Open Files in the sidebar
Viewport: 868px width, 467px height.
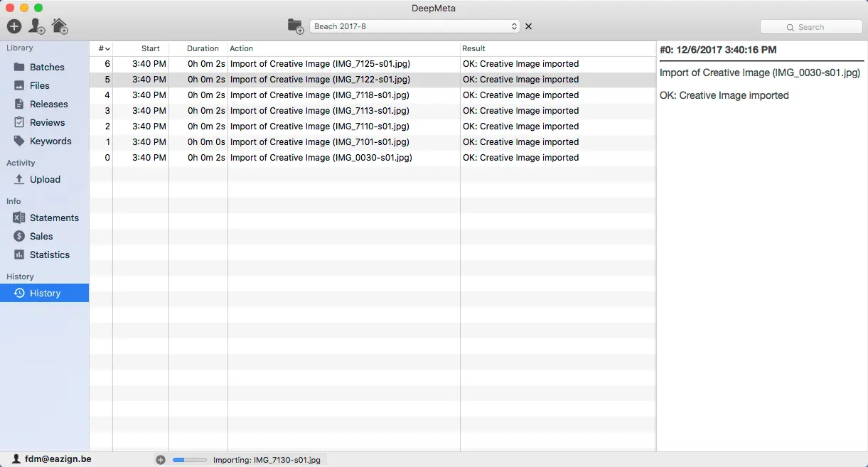click(44, 85)
